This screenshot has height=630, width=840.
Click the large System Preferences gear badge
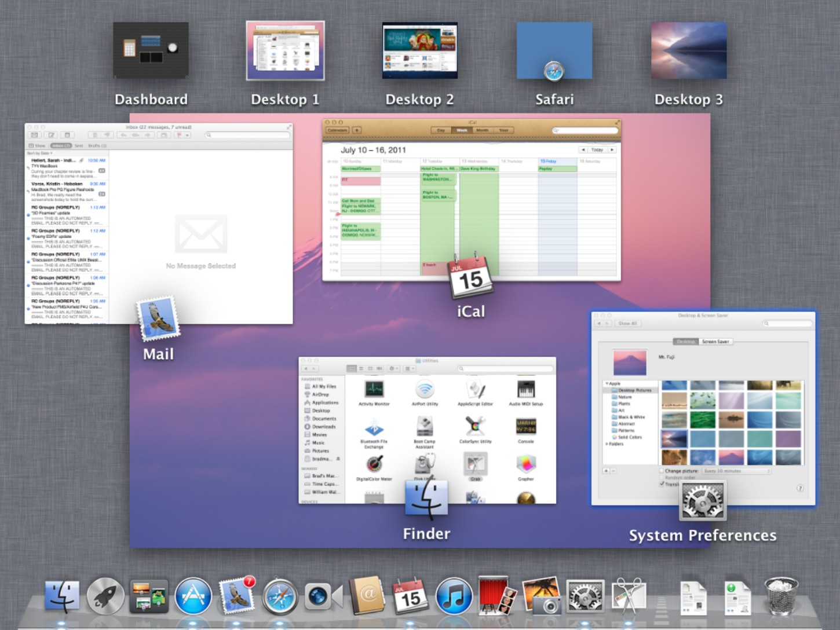tap(703, 501)
